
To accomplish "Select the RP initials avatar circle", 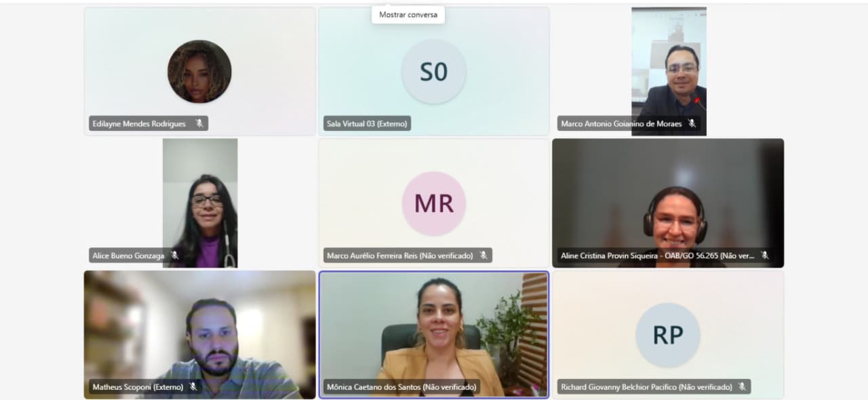I will pyautogui.click(x=668, y=335).
